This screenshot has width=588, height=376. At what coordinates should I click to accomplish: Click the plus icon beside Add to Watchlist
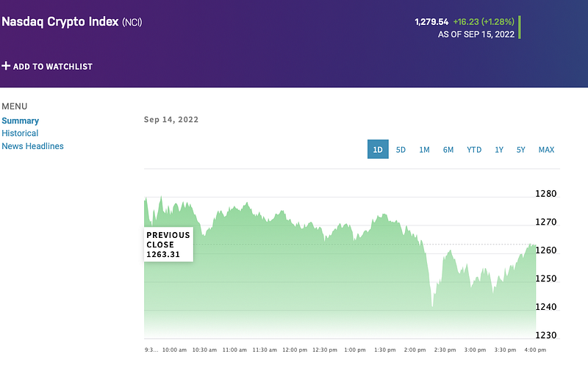6,66
